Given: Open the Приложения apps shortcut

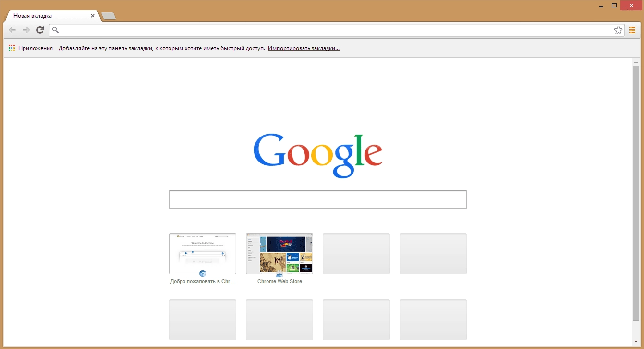Looking at the screenshot, I should pos(31,48).
